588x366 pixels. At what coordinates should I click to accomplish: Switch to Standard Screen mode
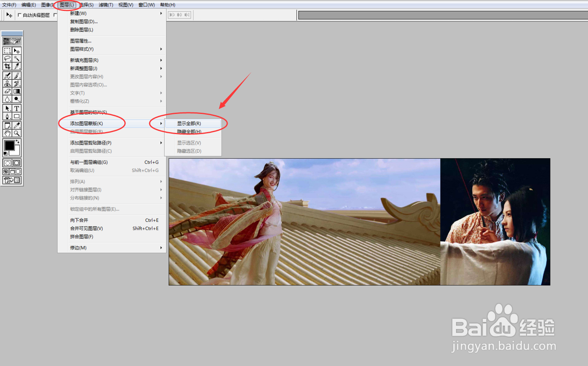click(6, 172)
